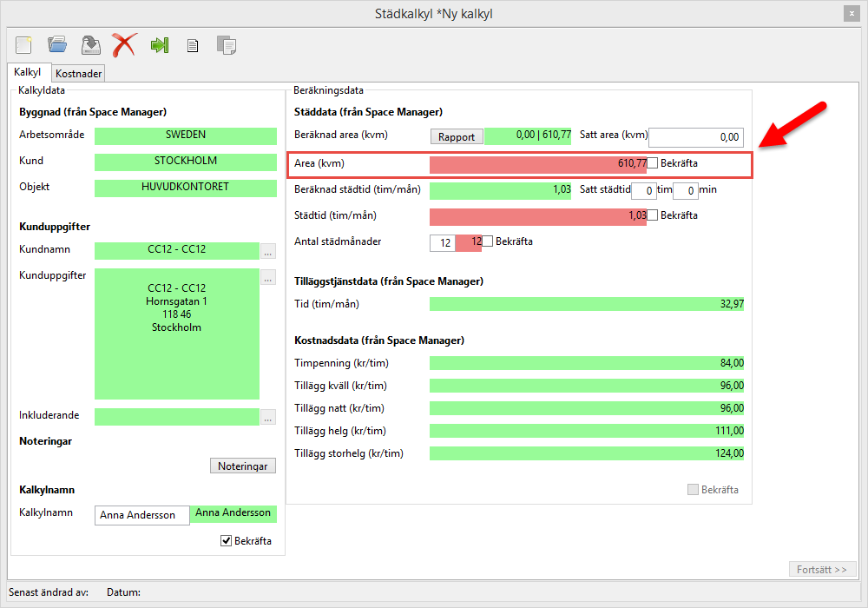Screen dimensions: 868x608
Task: Click the green arrow export icon
Action: click(x=159, y=45)
